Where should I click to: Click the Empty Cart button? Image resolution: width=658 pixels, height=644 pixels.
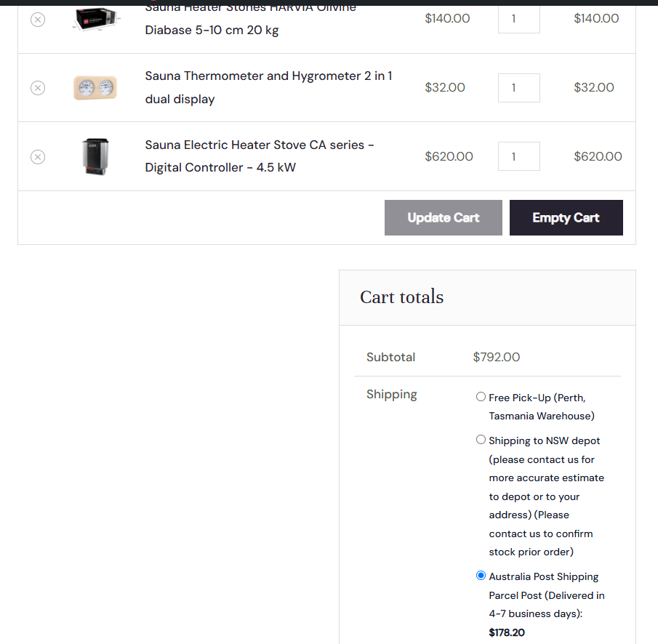pos(566,218)
